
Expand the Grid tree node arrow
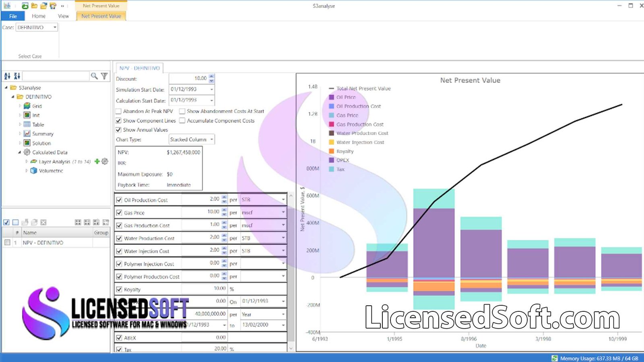[x=20, y=106]
